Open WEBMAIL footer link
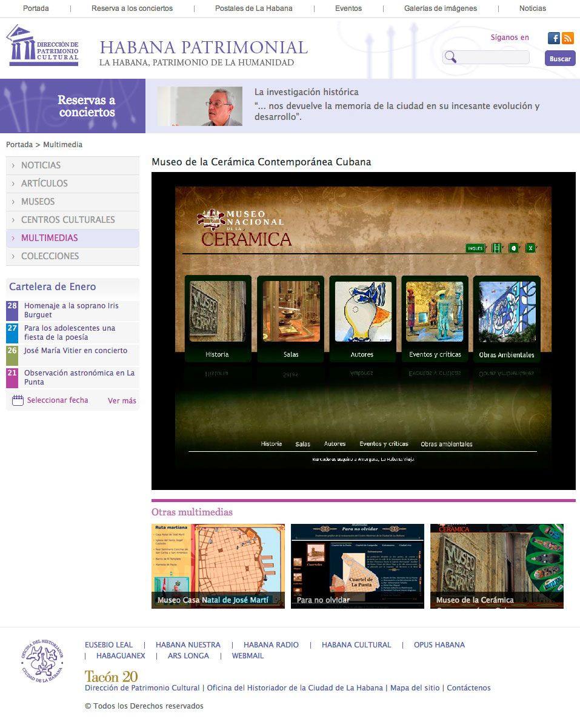The height and width of the screenshot is (728, 580). coord(248,656)
